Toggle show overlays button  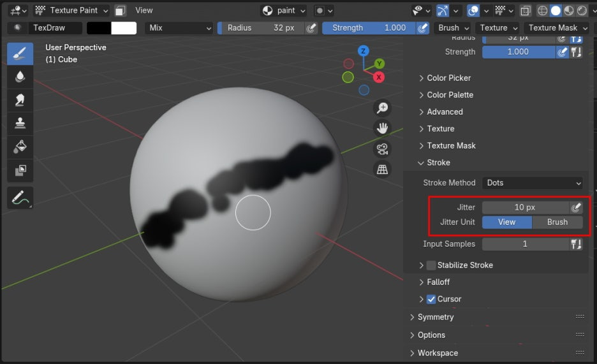pyautogui.click(x=473, y=11)
